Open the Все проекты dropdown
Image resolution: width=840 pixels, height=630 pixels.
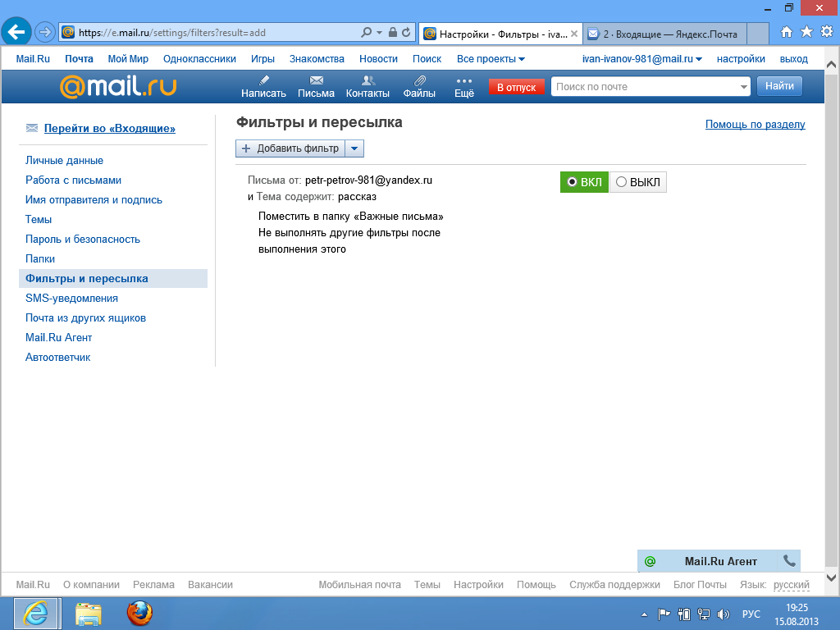pos(491,59)
